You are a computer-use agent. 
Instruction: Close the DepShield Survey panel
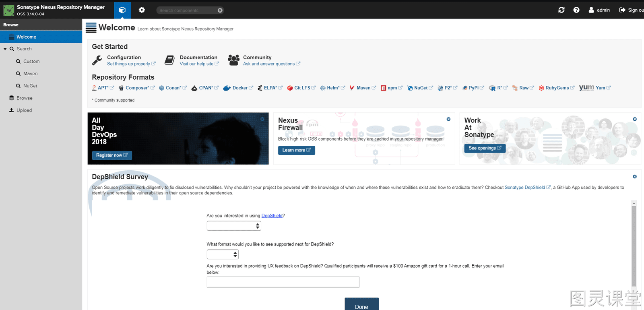(x=635, y=177)
